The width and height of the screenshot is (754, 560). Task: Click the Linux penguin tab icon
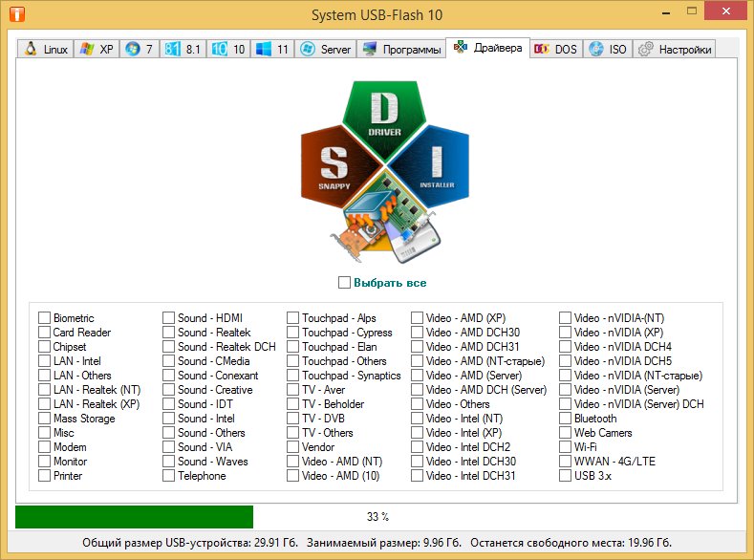coord(31,50)
